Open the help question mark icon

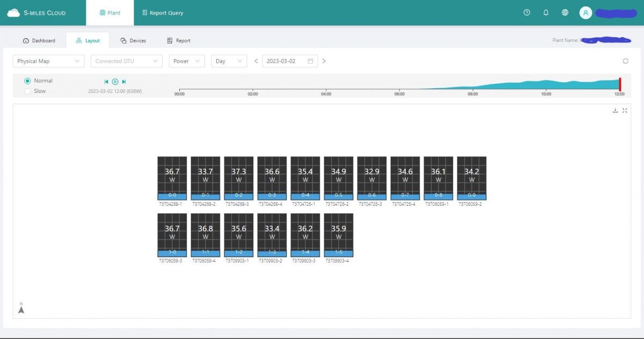click(x=526, y=12)
